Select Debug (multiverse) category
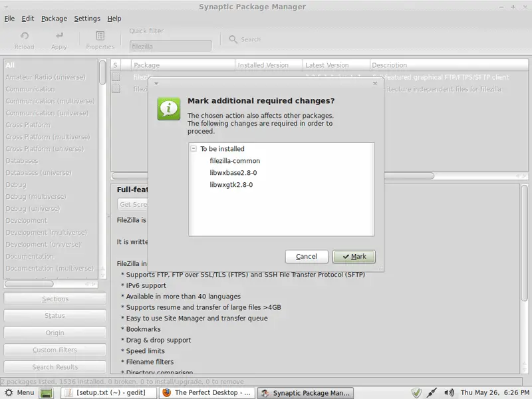532x399 pixels. pos(51,196)
